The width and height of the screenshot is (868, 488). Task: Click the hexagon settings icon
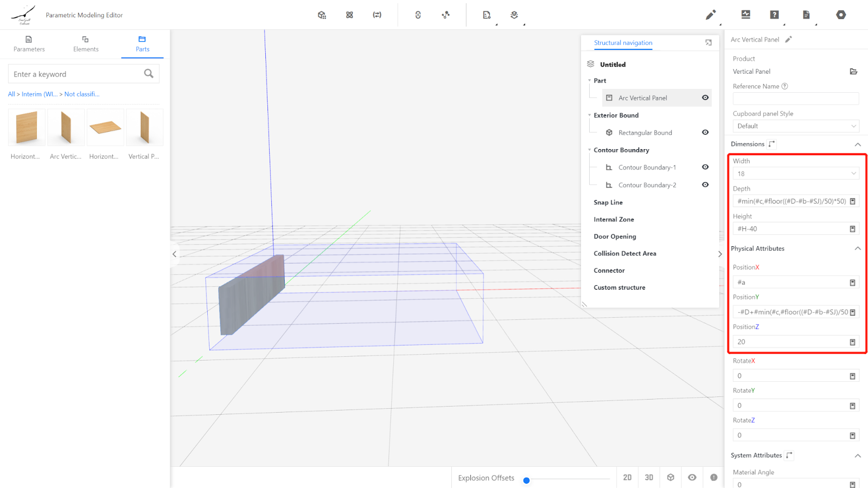tap(841, 15)
